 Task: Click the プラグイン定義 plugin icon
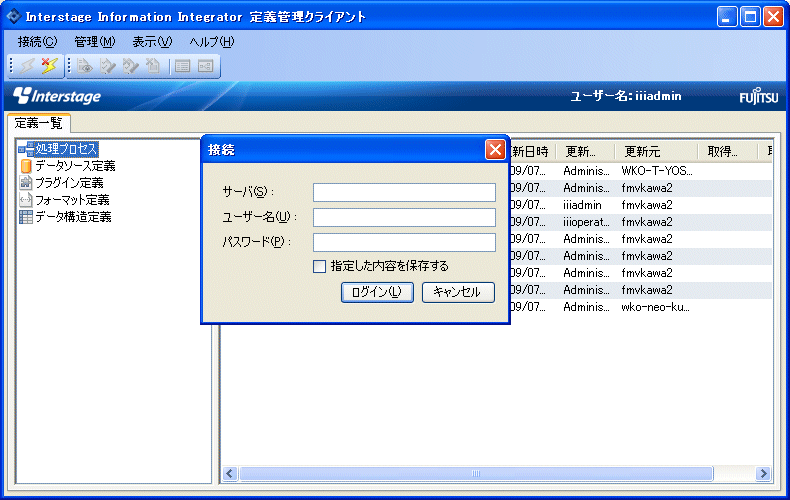click(x=26, y=183)
